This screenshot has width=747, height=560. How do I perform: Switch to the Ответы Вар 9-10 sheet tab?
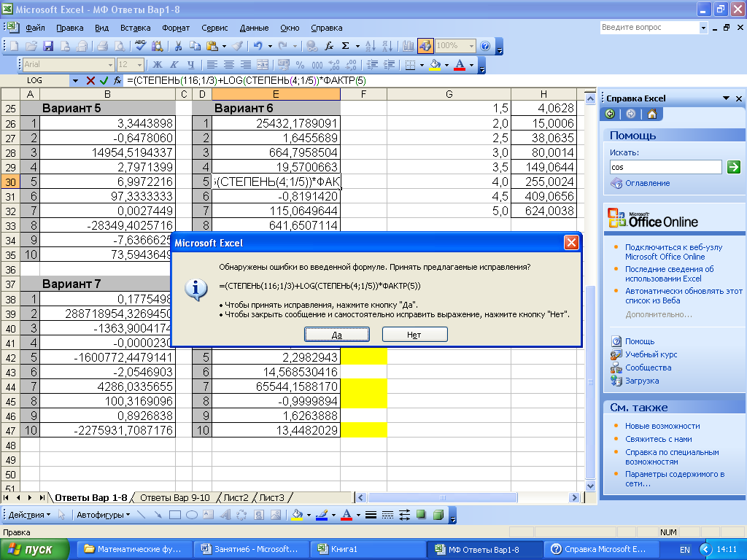pyautogui.click(x=175, y=497)
